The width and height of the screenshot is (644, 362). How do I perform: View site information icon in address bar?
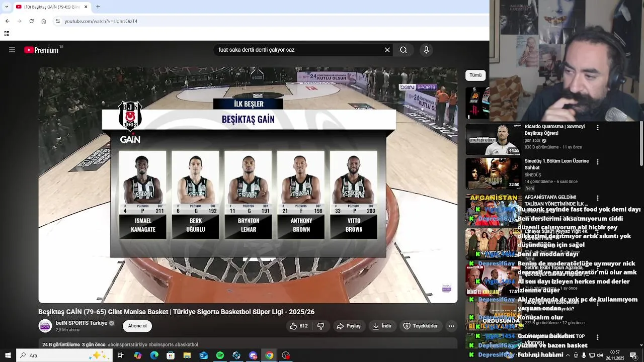(x=58, y=21)
